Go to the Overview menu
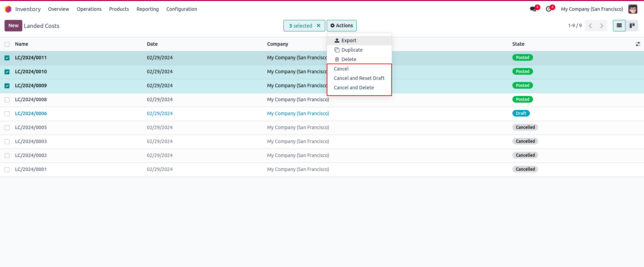 (x=59, y=9)
